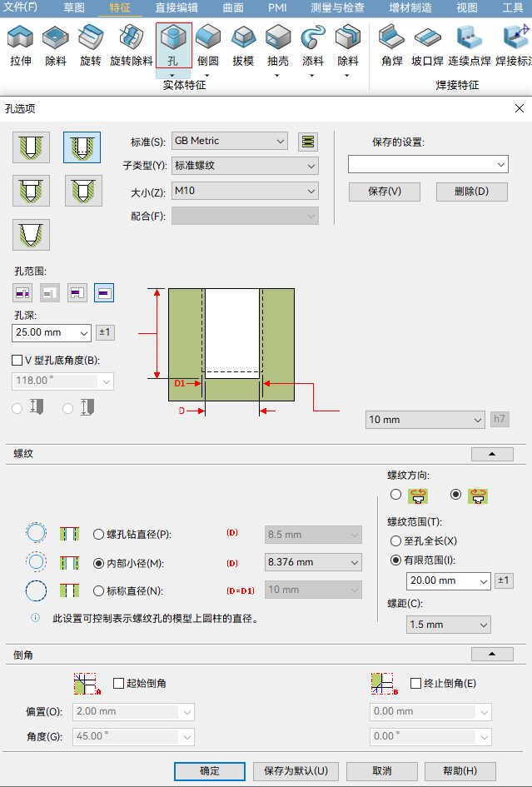
Task: Open the 曲面 ribbon tab
Action: click(234, 8)
